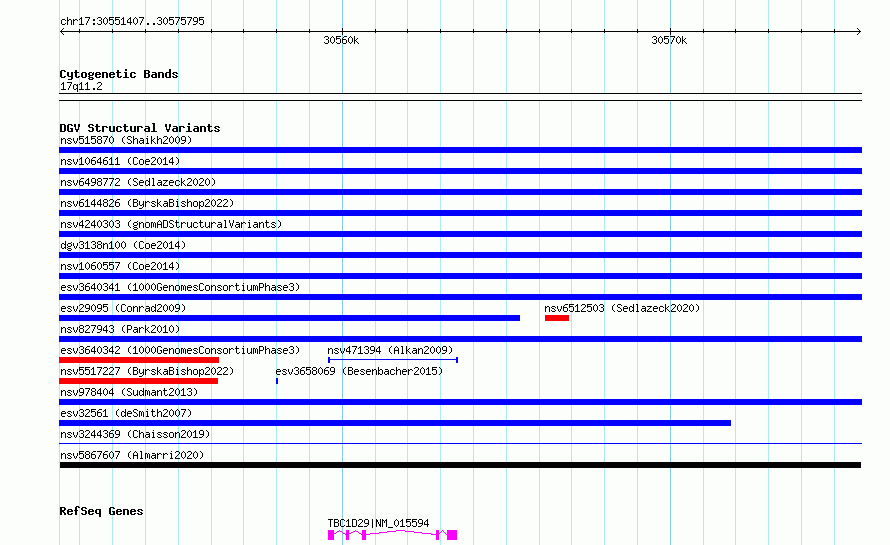Select the TBC1D29|NM_015594 gene label
The image size is (890, 545).
click(x=378, y=523)
